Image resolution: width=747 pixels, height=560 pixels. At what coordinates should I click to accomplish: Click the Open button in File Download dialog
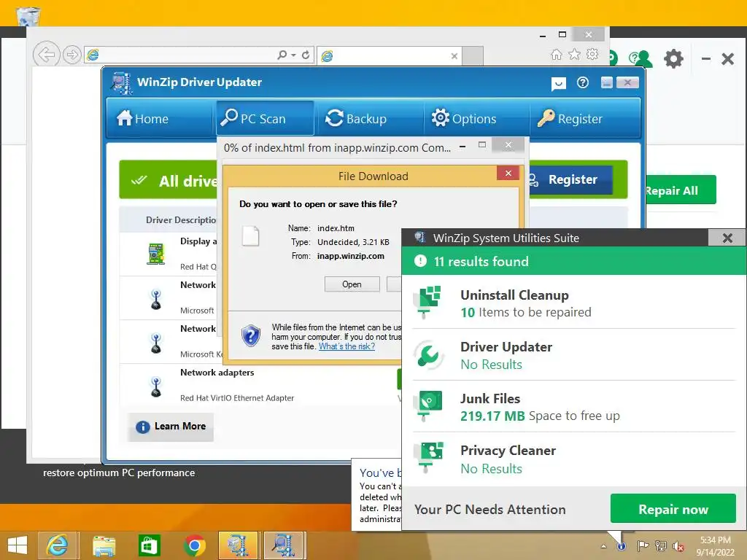click(x=352, y=284)
